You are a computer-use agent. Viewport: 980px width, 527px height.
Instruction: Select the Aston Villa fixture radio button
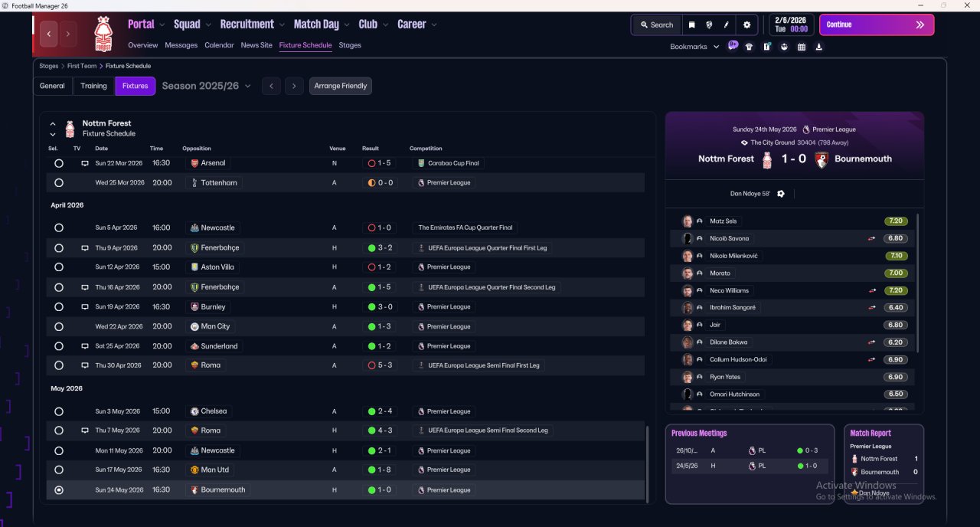(59, 267)
